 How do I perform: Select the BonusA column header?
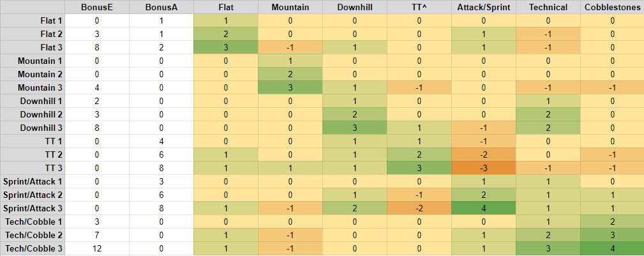pyautogui.click(x=161, y=7)
